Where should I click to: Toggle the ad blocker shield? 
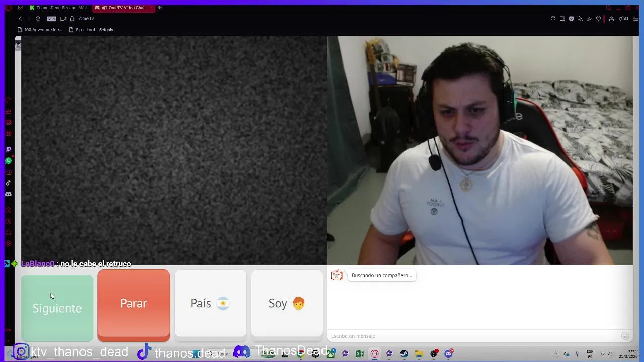tap(571, 19)
